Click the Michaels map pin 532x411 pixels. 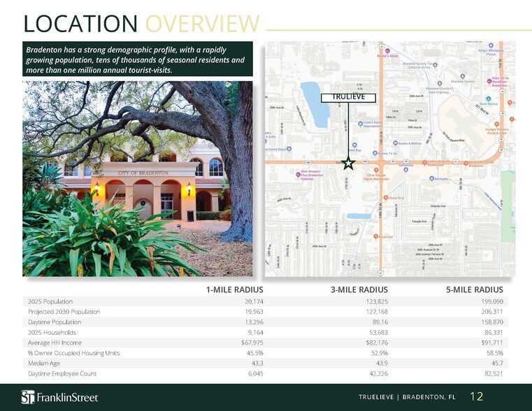(x=431, y=178)
